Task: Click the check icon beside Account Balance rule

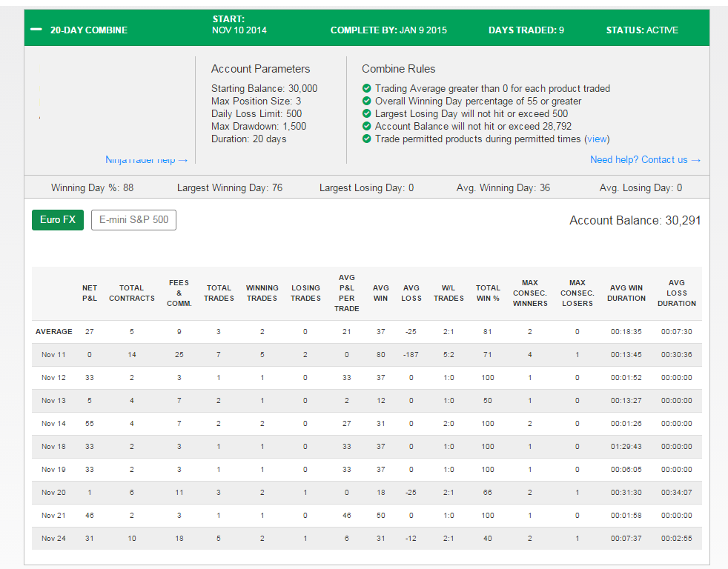Action: coord(367,126)
